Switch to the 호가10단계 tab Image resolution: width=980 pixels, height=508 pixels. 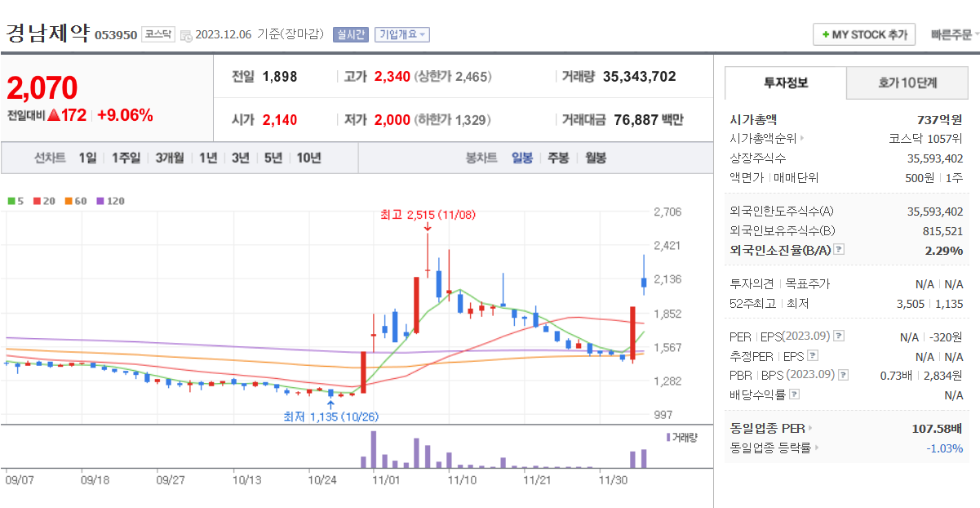point(907,82)
